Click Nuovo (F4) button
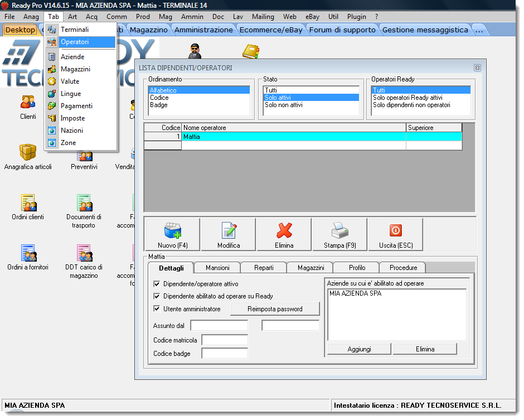The width and height of the screenshot is (524, 420). 172,235
